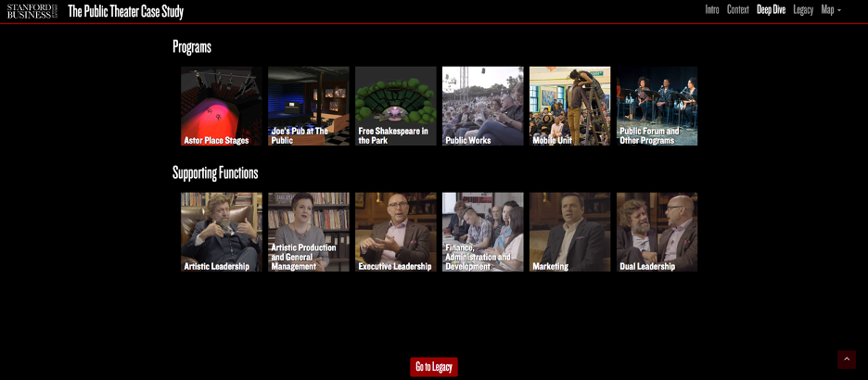Open Public Forum and Other Programs tile
Screen dimensions: 868x380
click(x=657, y=107)
